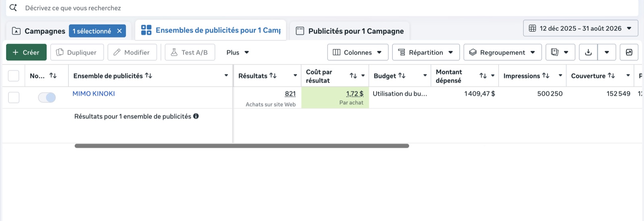Image resolution: width=644 pixels, height=221 pixels.
Task: Click the Campagnes tab icon
Action: [16, 31]
